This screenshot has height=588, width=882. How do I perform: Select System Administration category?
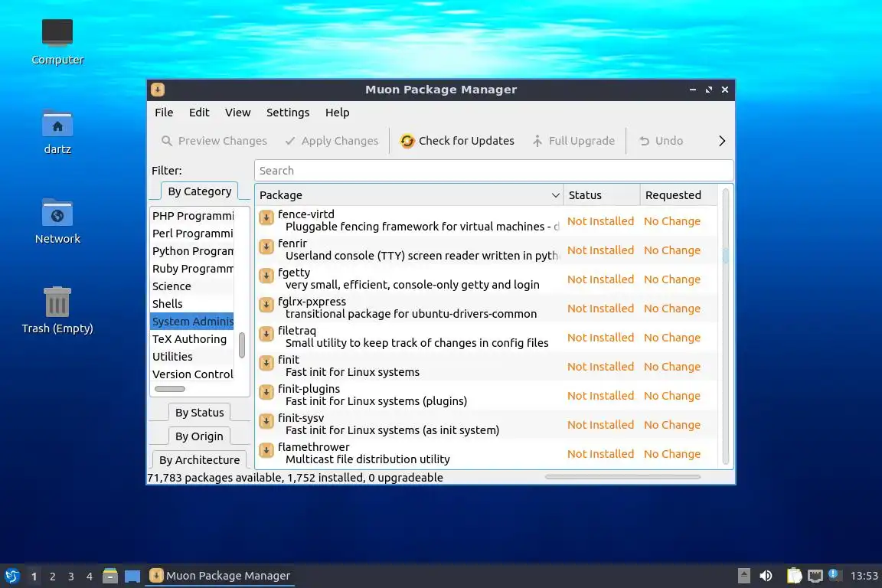point(192,322)
